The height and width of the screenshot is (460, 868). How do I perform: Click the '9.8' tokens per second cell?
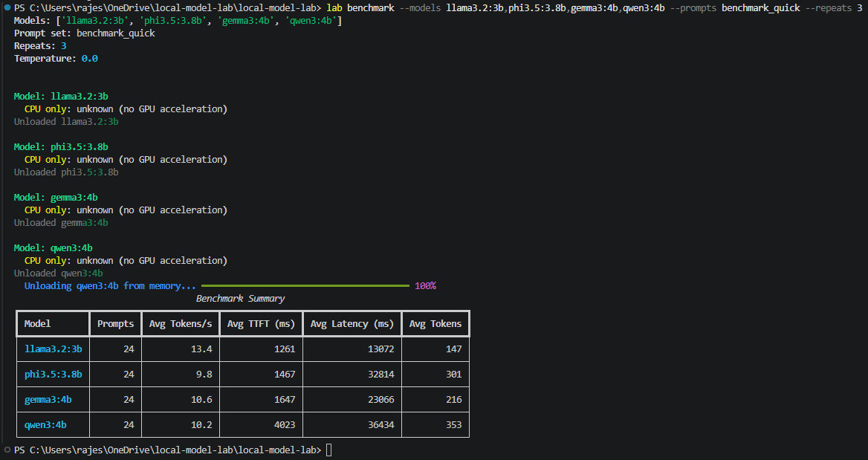coord(204,375)
